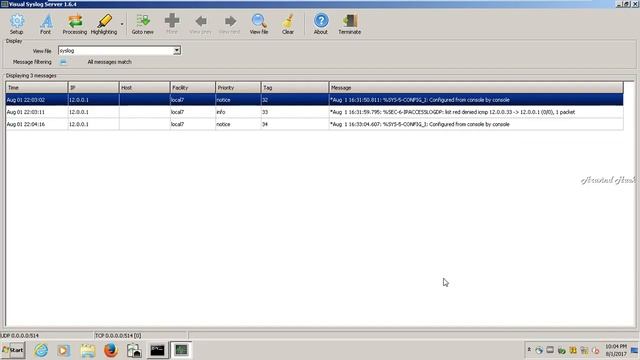Open Windows Explorer folder in taskbar

coord(87,350)
